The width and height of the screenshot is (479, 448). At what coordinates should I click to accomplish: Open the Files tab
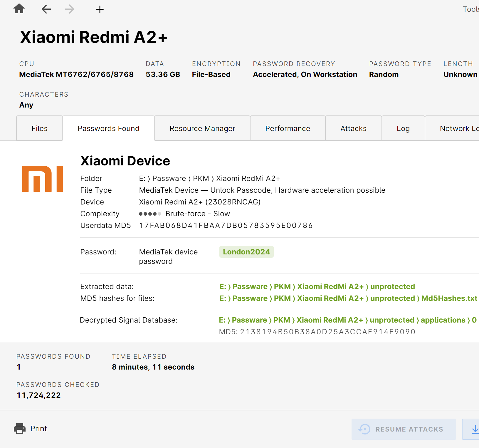(x=39, y=128)
